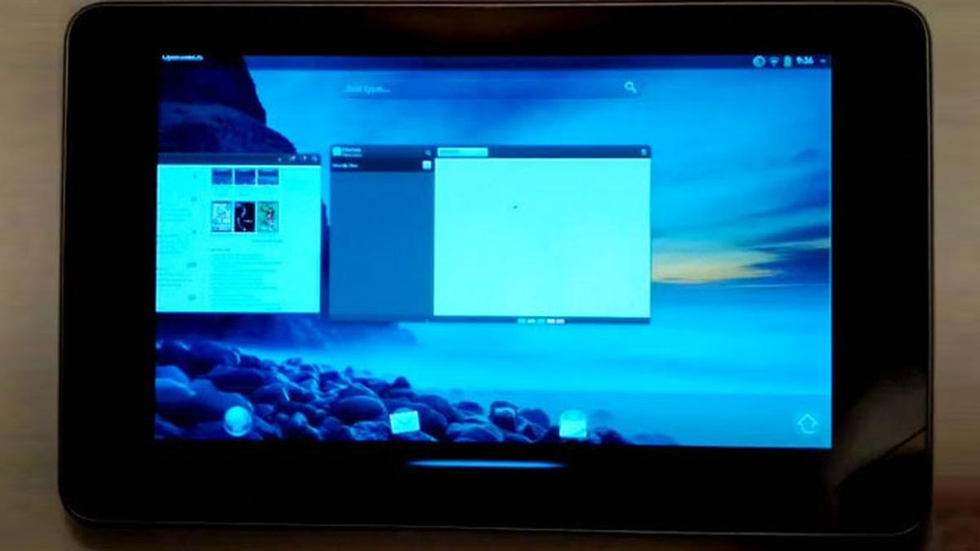Tap the battery icon in the status bar
This screenshot has width=980, height=551.
786,60
